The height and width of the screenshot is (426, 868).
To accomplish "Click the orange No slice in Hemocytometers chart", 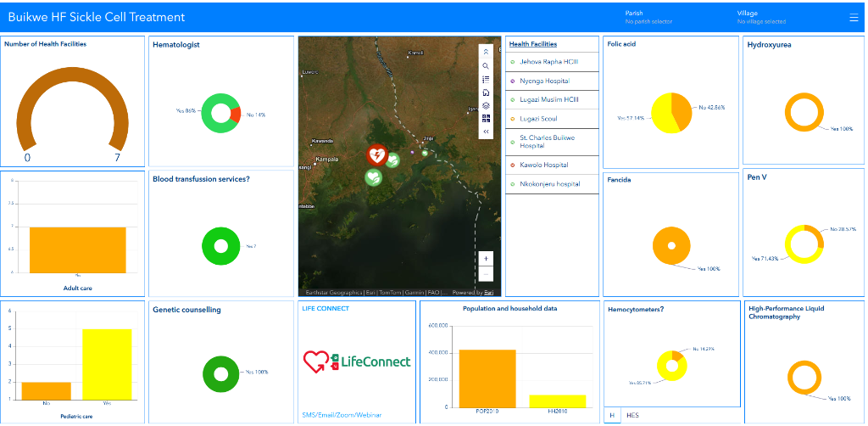I will [677, 356].
